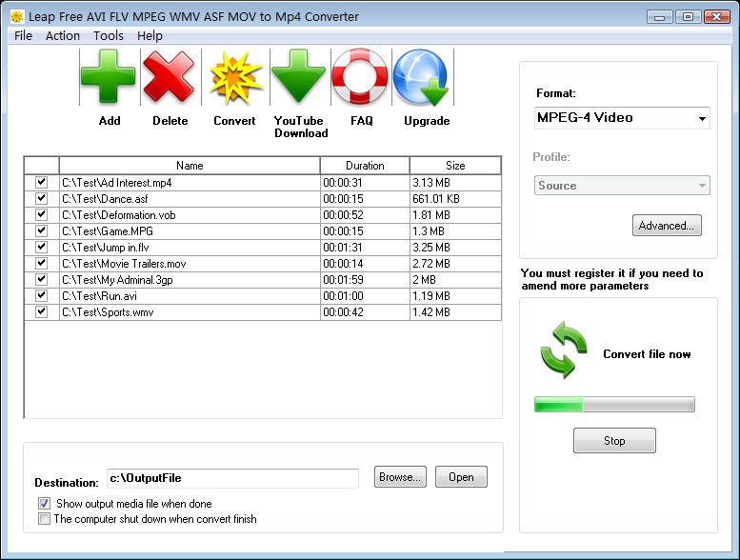The width and height of the screenshot is (740, 560).
Task: Click the 3.13 MB size cell
Action: (455, 183)
